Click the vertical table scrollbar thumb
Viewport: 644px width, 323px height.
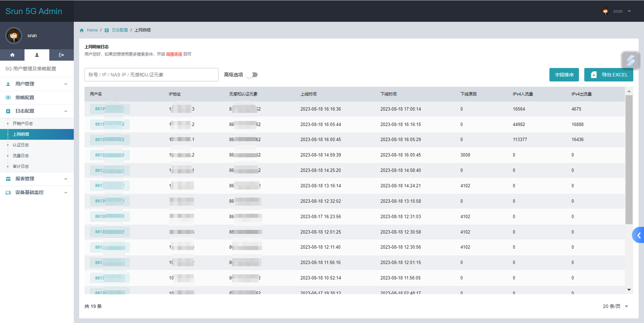pyautogui.click(x=629, y=160)
